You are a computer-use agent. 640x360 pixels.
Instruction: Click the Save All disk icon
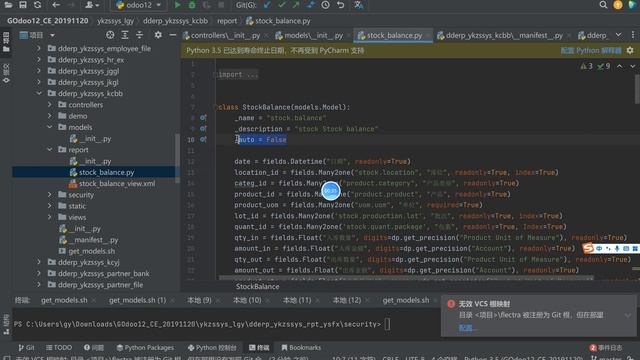(23, 5)
